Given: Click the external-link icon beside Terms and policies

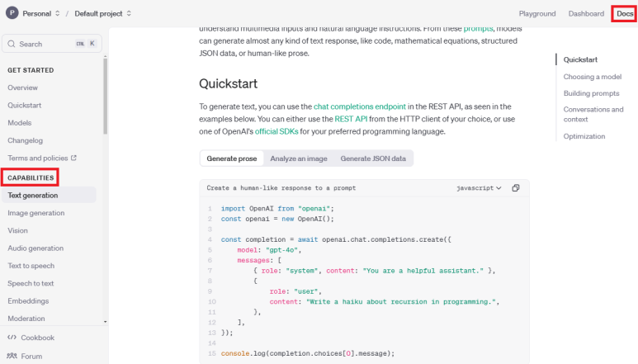Looking at the screenshot, I should [73, 158].
